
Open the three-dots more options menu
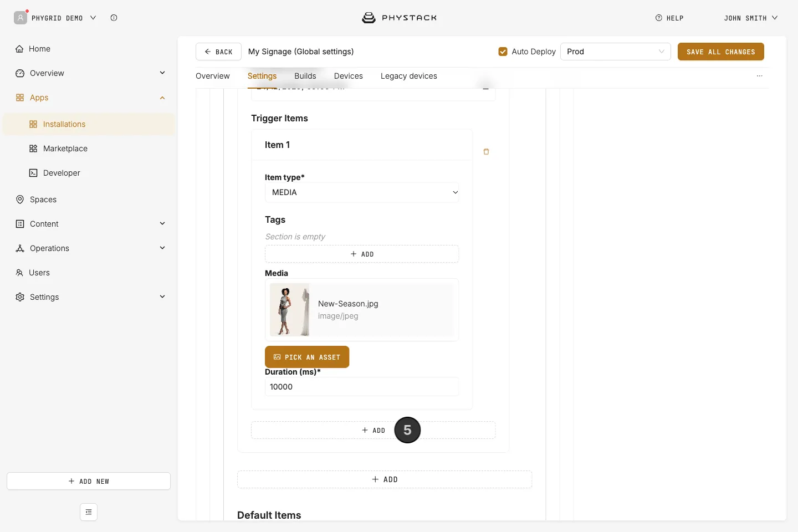tap(760, 76)
